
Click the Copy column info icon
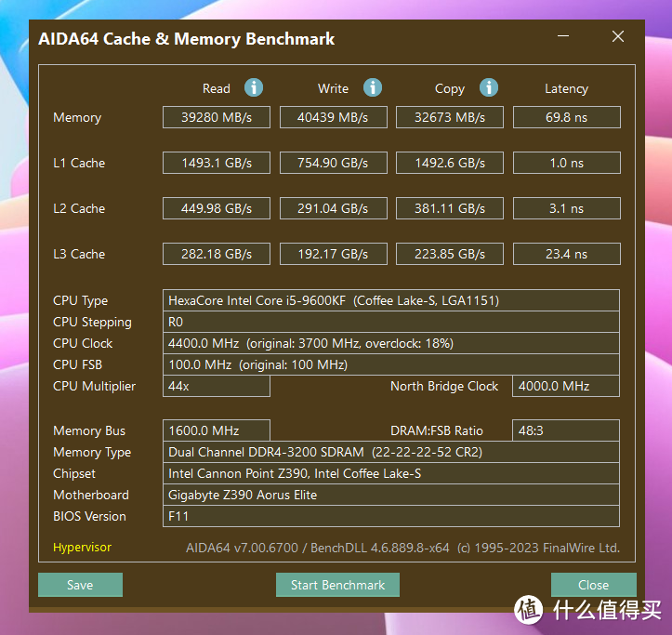pos(489,88)
